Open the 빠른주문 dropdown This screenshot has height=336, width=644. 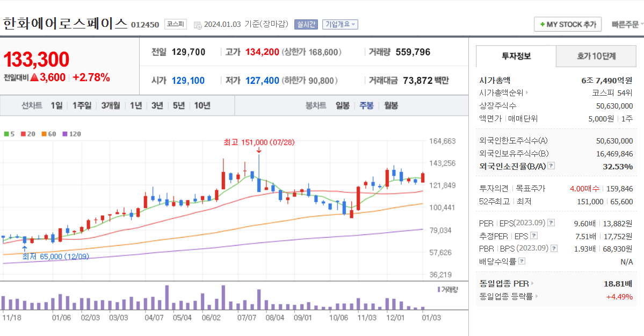coord(627,25)
